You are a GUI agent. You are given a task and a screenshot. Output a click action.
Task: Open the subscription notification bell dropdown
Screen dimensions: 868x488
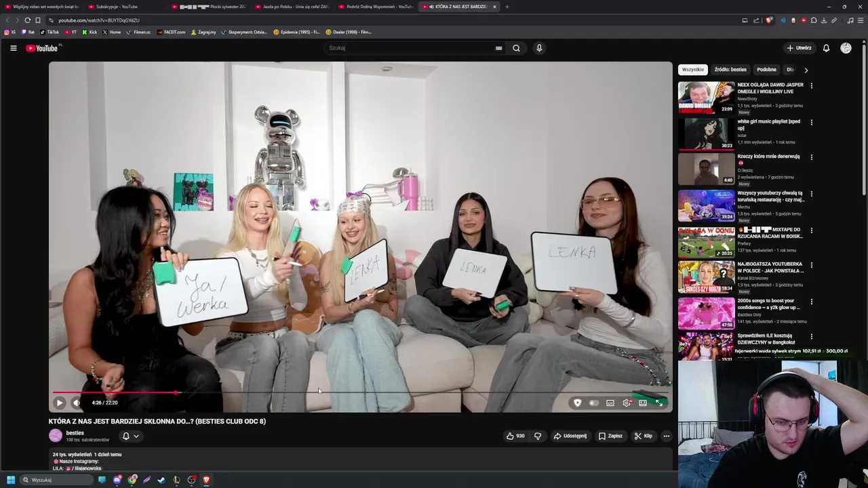[x=130, y=436]
